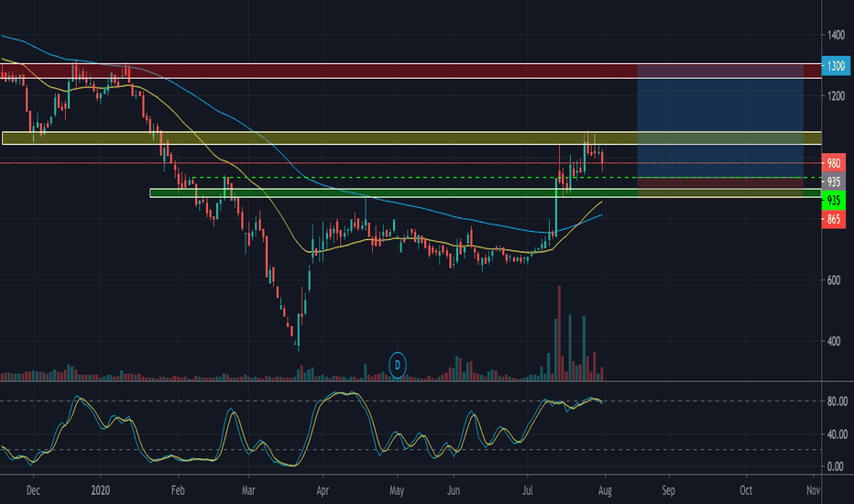Click the 80.00 oscillator axis label
The image size is (854, 504).
pyautogui.click(x=838, y=401)
